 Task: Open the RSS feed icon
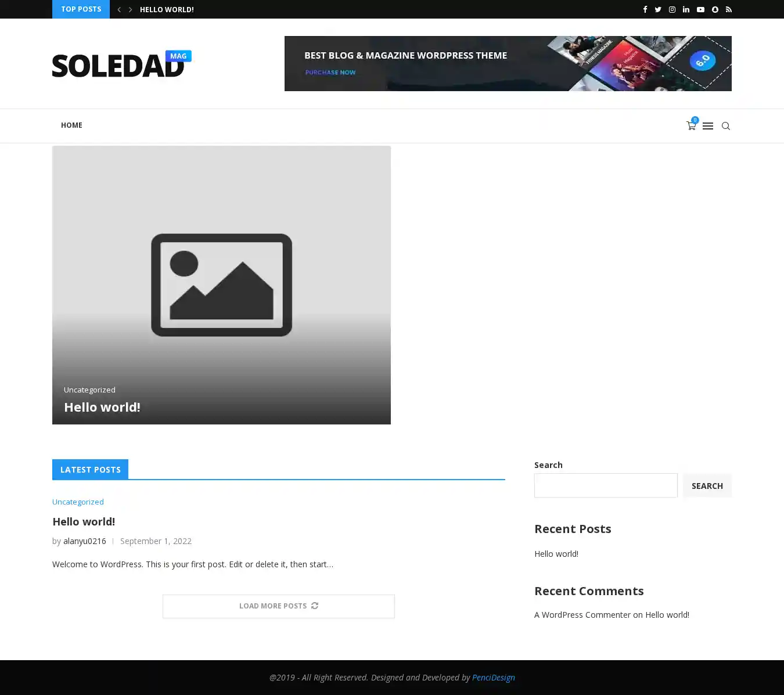728,9
